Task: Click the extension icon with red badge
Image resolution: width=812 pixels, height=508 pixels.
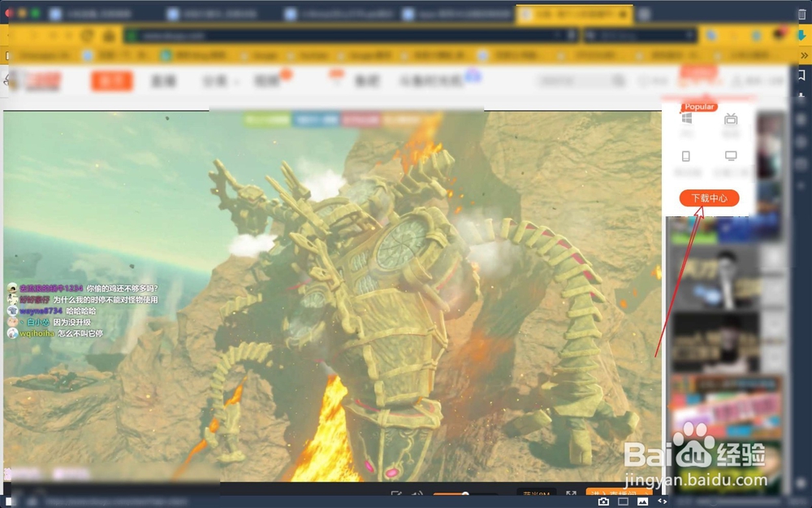Action: pyautogui.click(x=780, y=34)
